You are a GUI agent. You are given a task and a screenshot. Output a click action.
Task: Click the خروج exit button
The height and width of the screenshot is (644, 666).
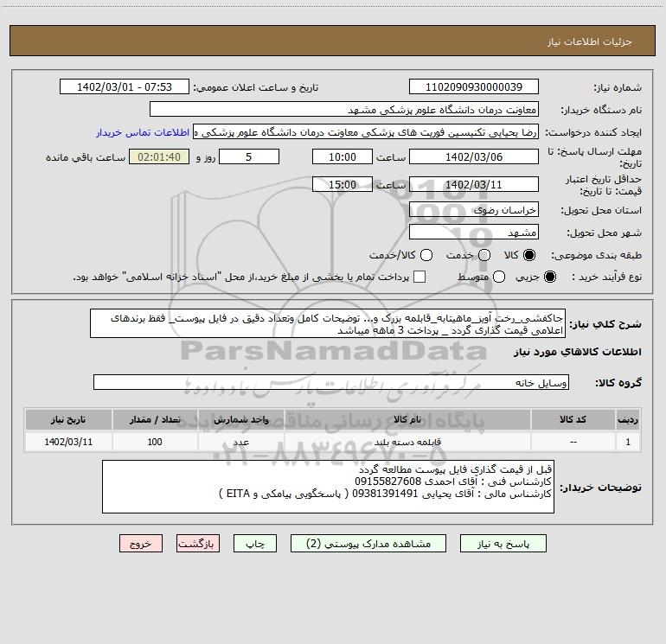[x=141, y=544]
